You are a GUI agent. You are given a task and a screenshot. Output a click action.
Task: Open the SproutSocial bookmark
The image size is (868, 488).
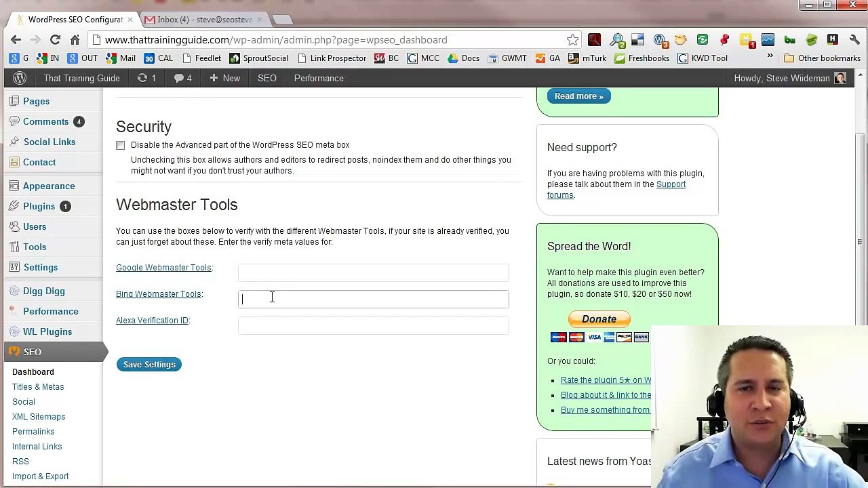point(258,58)
